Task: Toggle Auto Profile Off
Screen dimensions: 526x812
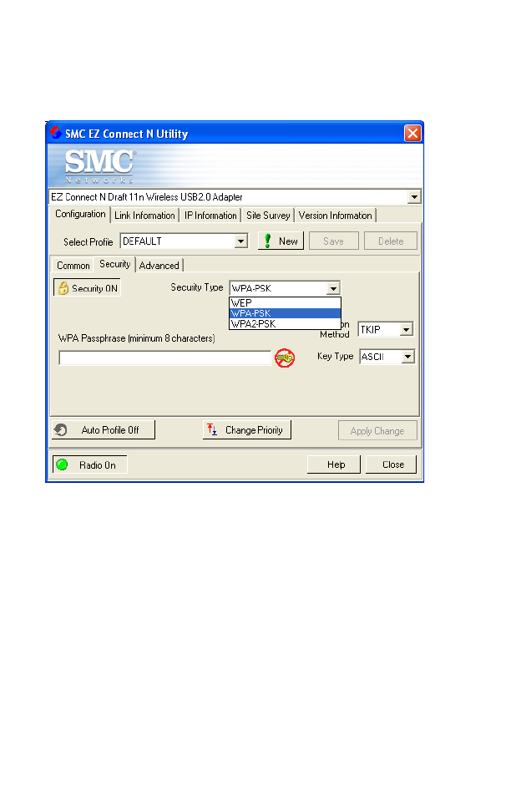Action: (103, 430)
